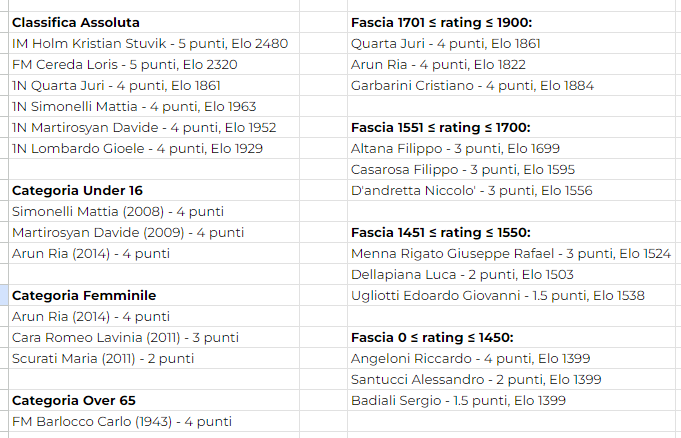Click the Categoria Under 16 header cell
Viewport: 681px width, 438px height.
tap(154, 190)
